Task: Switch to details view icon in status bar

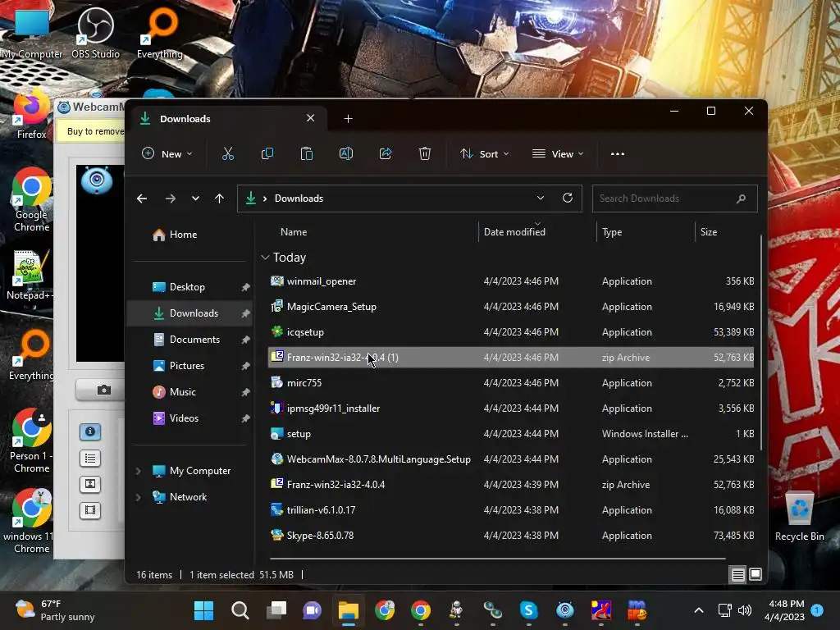Action: click(737, 575)
